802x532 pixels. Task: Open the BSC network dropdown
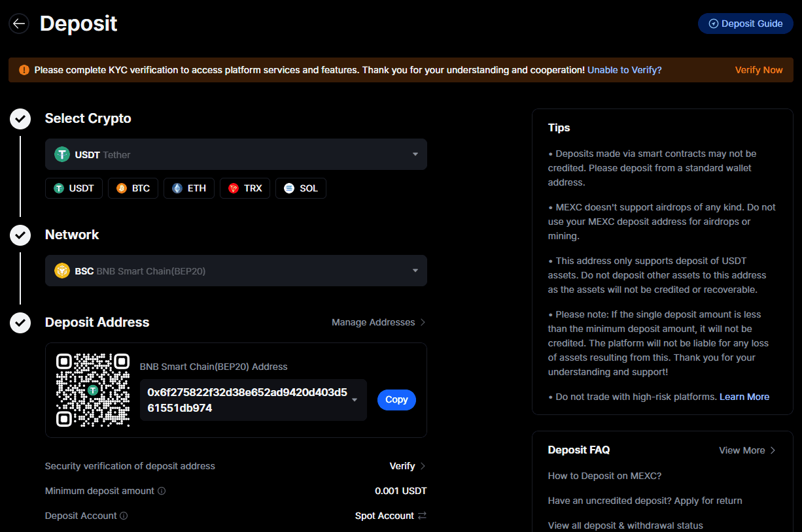click(236, 271)
